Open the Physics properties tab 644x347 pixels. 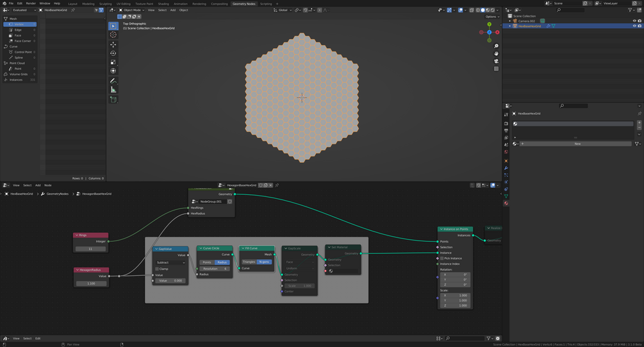(x=506, y=182)
